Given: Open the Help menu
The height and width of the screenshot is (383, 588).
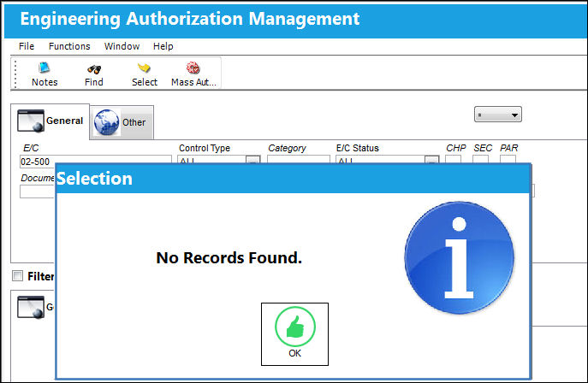Looking at the screenshot, I should pyautogui.click(x=163, y=46).
